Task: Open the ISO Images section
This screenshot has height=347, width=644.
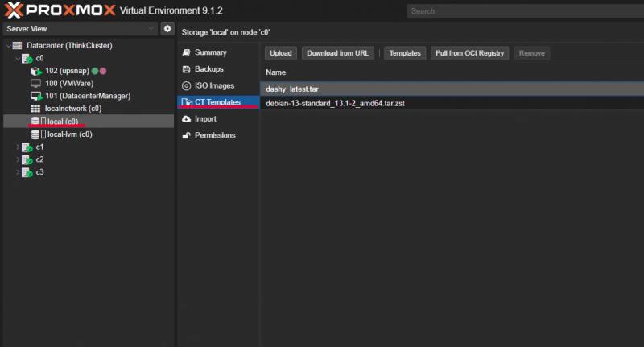Action: [214, 86]
